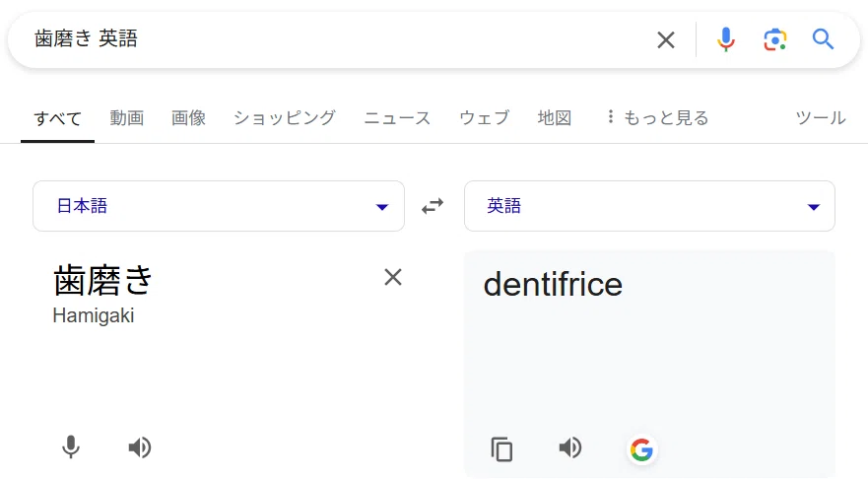The width and height of the screenshot is (868, 480).
Task: Listen to the dentifrice pronunciation
Action: click(x=570, y=447)
